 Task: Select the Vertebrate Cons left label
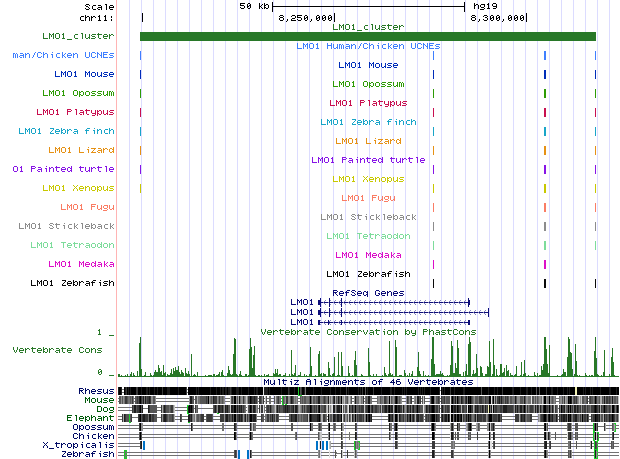pyautogui.click(x=57, y=350)
